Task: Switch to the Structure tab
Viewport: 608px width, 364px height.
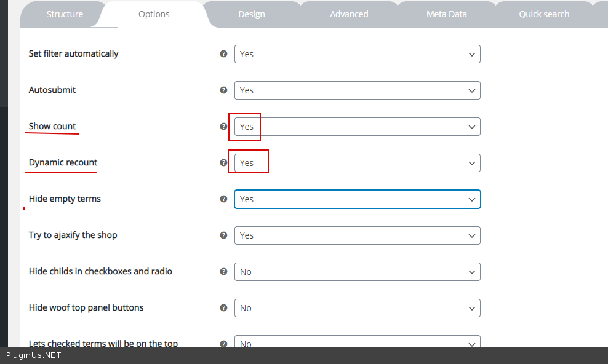Action: (x=65, y=14)
